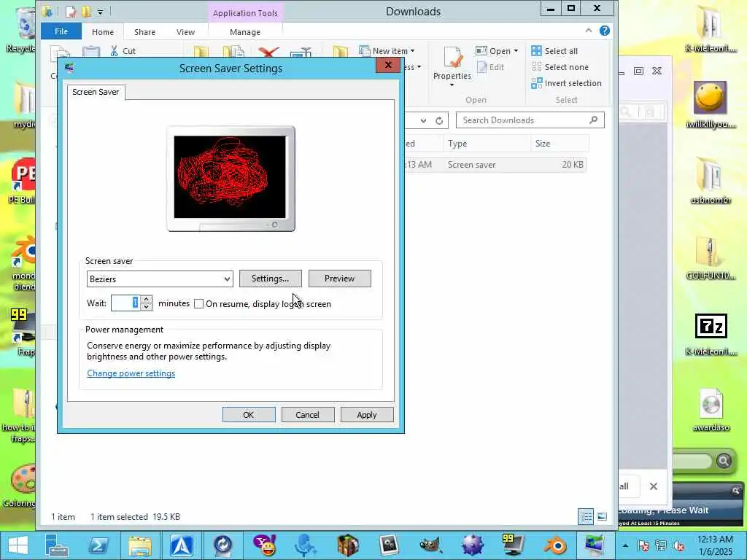
Task: Click the network icon in system tray
Action: tap(661, 545)
